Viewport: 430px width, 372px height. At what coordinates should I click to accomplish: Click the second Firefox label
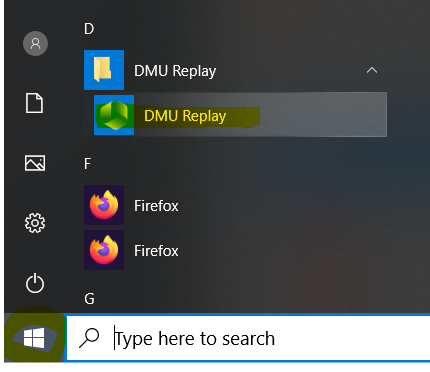click(x=156, y=251)
